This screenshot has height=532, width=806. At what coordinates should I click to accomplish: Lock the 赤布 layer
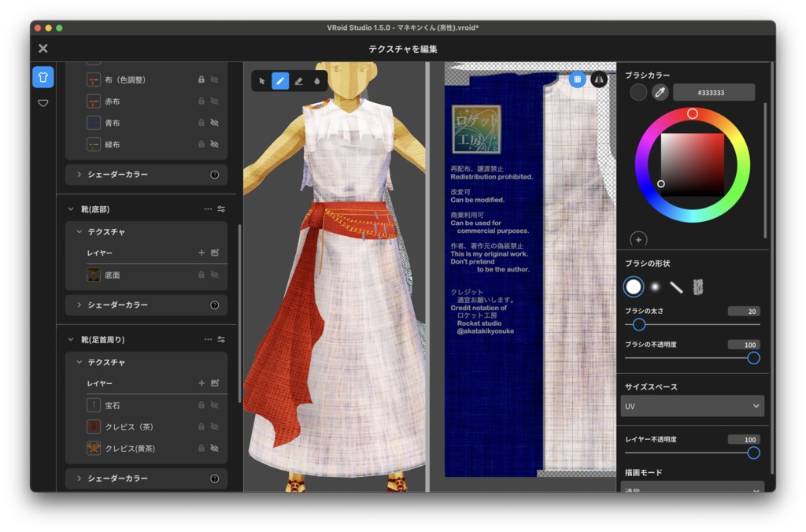(x=201, y=102)
